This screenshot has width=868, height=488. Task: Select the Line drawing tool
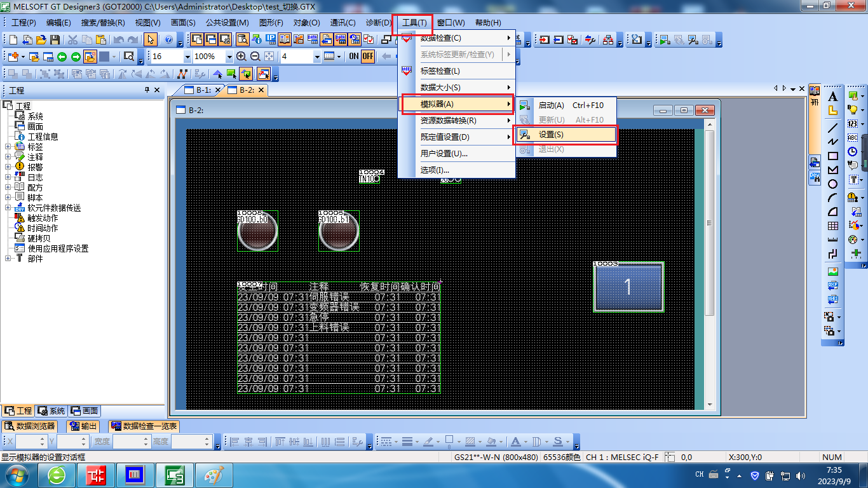832,126
